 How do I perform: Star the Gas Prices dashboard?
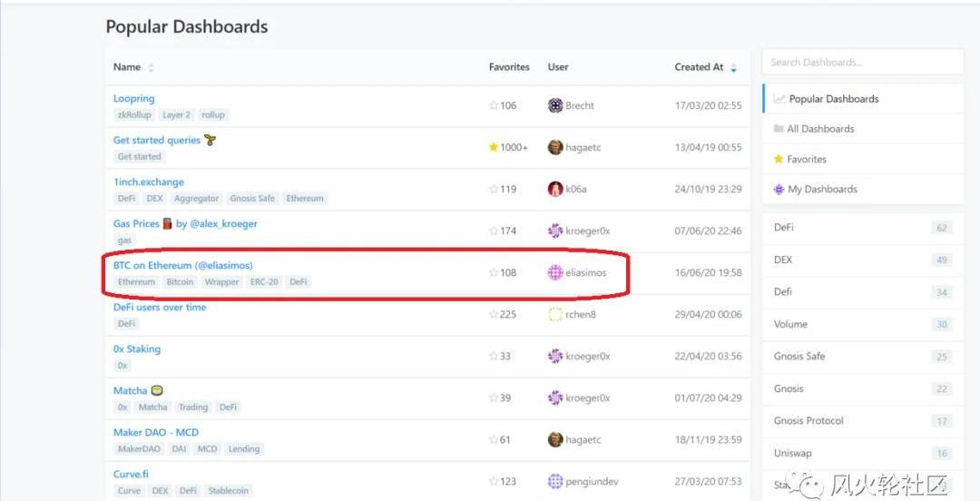click(494, 231)
